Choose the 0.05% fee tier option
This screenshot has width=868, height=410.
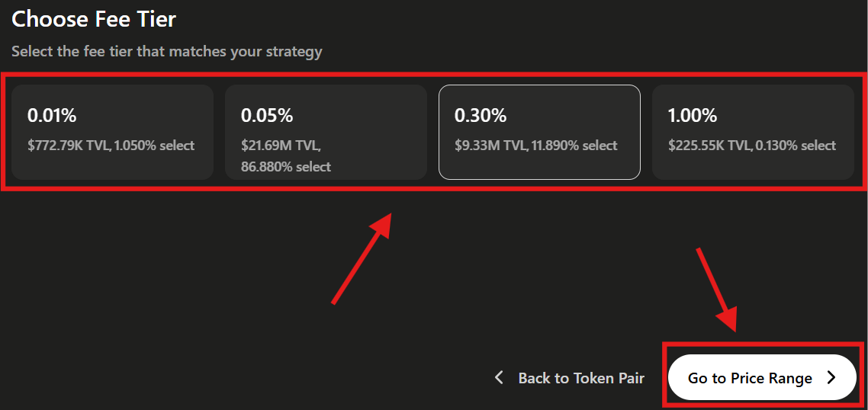(x=326, y=132)
